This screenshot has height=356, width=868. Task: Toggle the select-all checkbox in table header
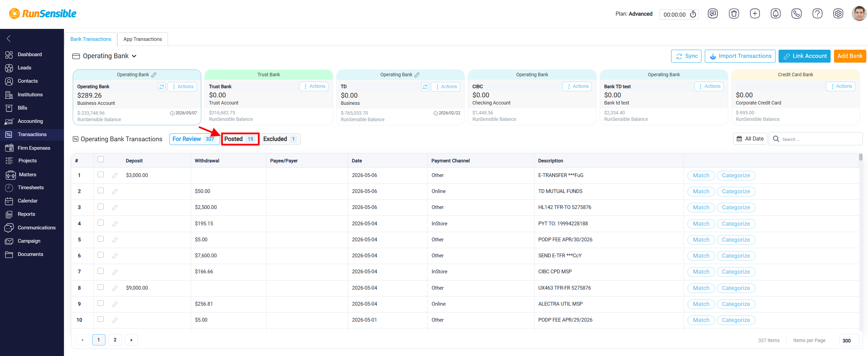point(101,159)
